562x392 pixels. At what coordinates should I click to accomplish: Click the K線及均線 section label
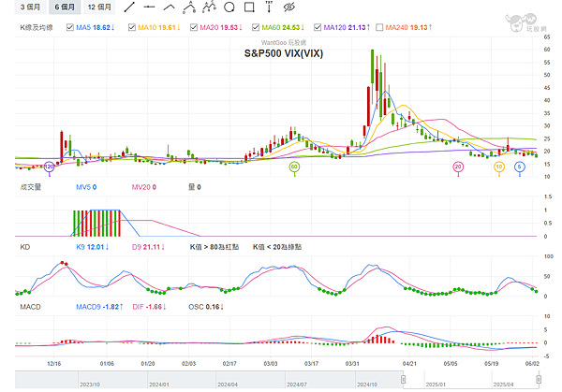click(x=37, y=27)
